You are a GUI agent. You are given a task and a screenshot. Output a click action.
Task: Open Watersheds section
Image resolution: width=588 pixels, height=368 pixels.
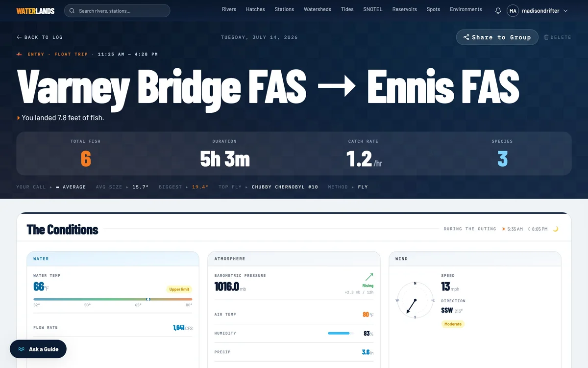(318, 9)
